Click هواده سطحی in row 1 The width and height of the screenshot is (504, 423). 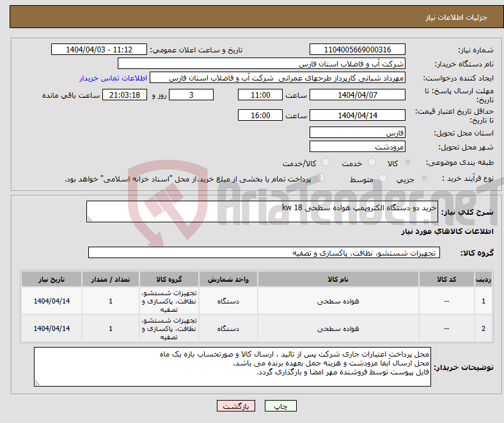click(x=338, y=301)
